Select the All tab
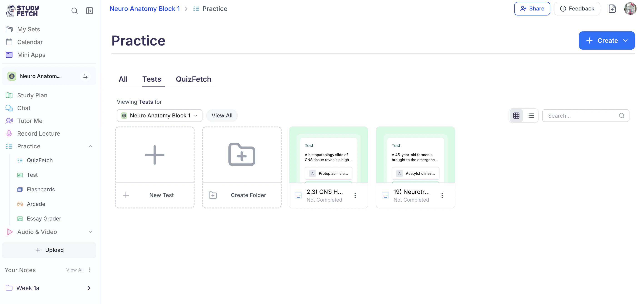This screenshot has width=644, height=304. coord(123,79)
